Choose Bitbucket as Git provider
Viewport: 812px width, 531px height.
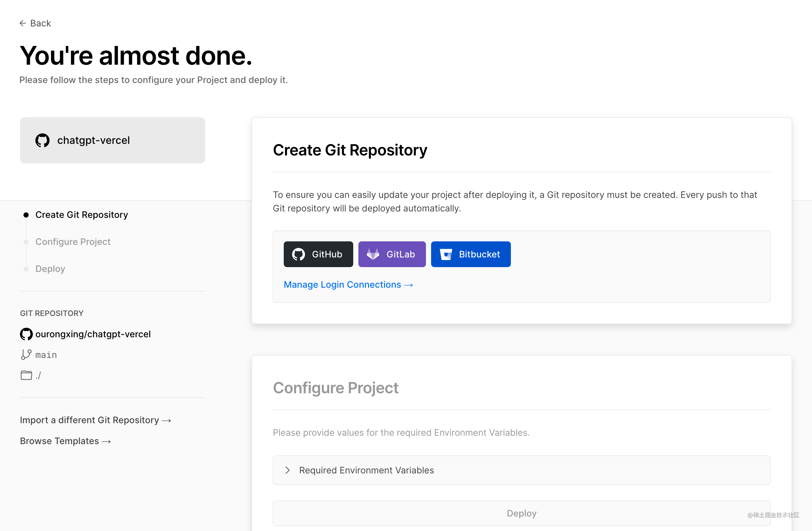pos(471,254)
